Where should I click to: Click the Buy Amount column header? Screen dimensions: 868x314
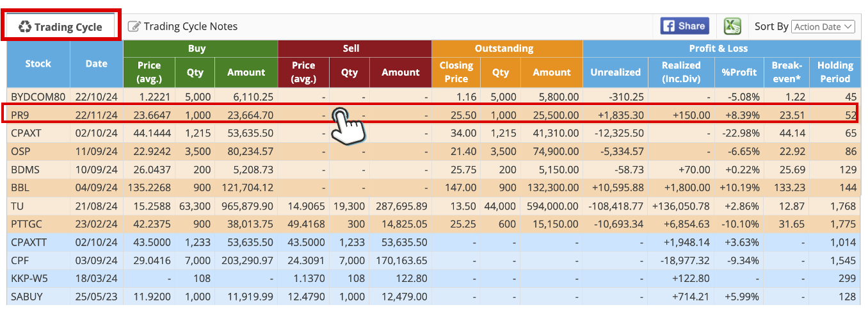click(246, 72)
